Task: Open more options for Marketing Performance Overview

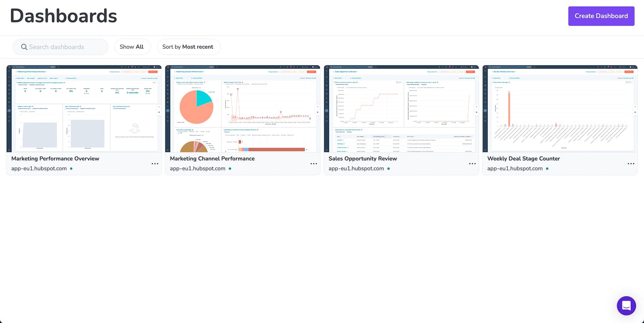Action: pyautogui.click(x=155, y=164)
